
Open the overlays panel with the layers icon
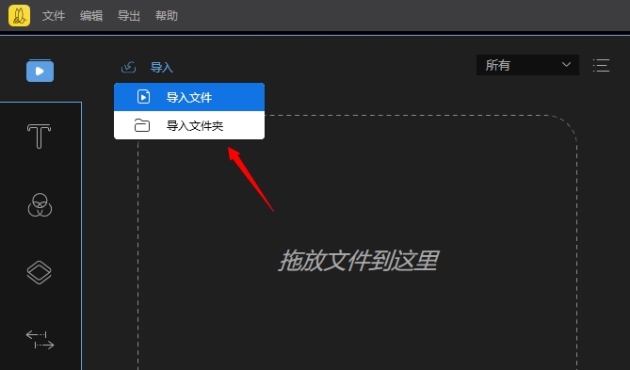point(39,273)
